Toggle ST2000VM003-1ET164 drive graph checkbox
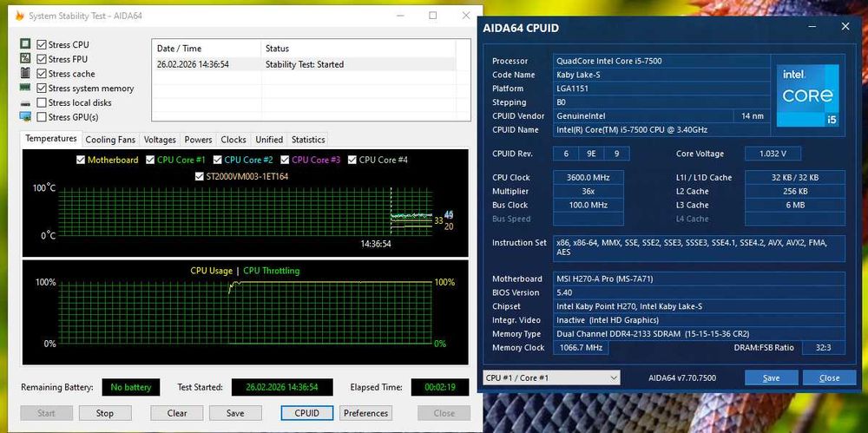Viewport: 868px width, 433px height. point(200,176)
